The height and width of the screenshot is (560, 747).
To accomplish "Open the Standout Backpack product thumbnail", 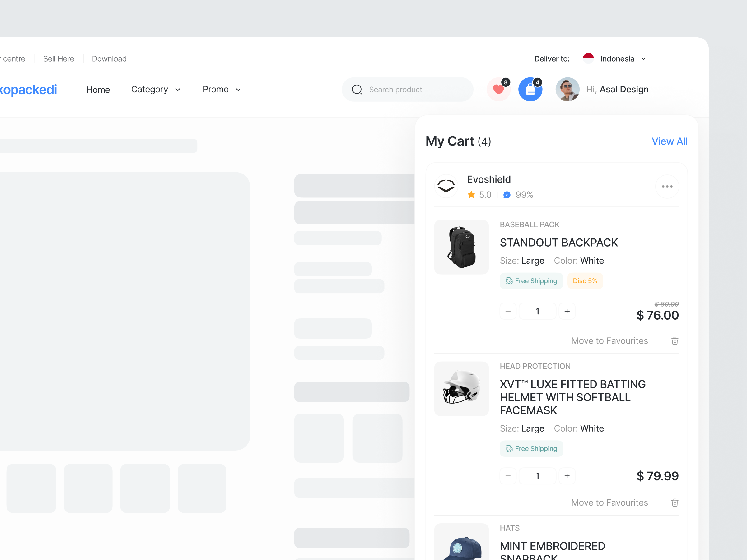I will [461, 247].
